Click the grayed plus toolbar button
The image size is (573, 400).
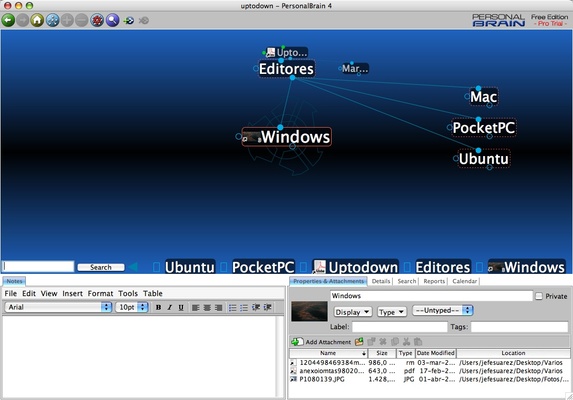67,20
